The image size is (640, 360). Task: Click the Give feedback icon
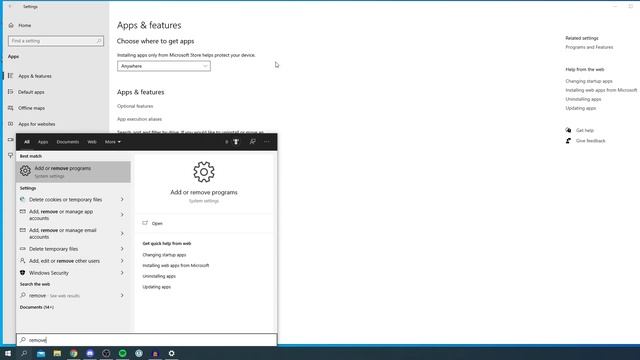pyautogui.click(x=569, y=141)
